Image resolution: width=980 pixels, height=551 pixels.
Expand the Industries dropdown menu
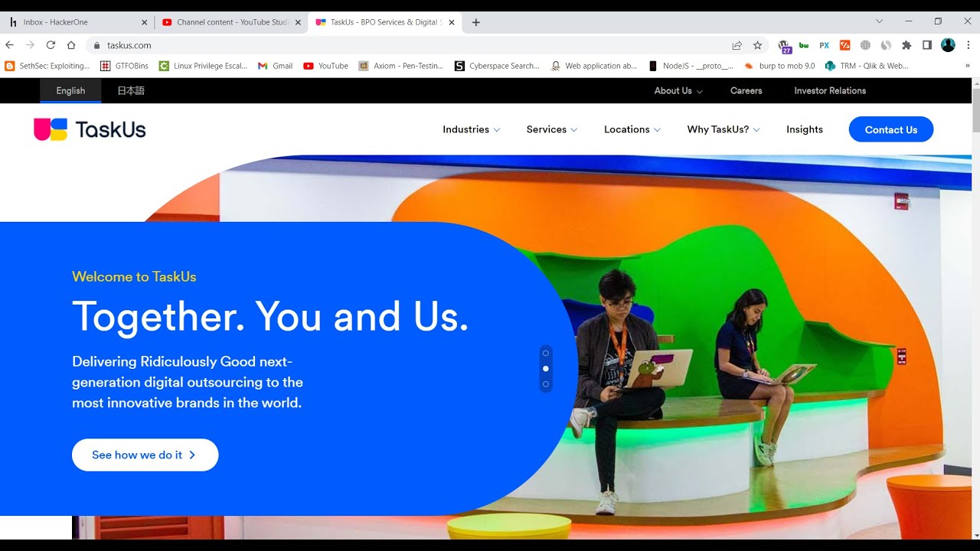pos(472,129)
